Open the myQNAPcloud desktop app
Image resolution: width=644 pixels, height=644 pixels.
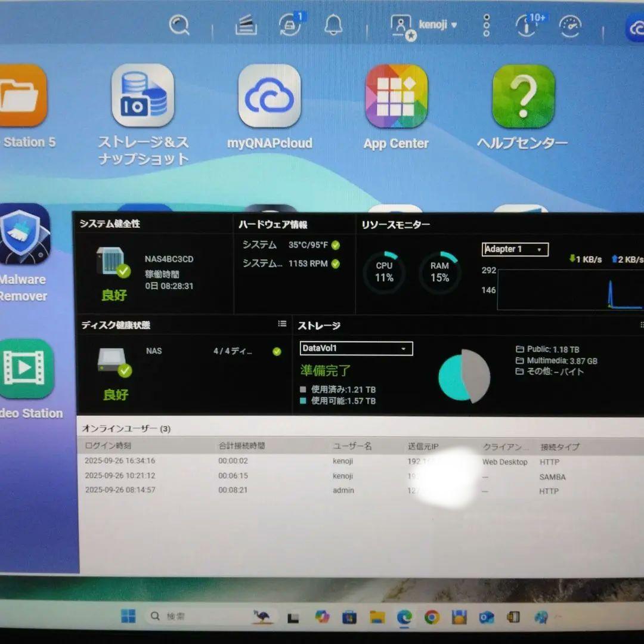point(270,95)
